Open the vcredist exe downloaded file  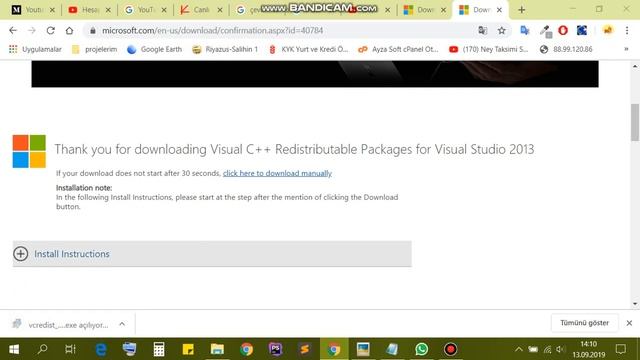pos(61,324)
